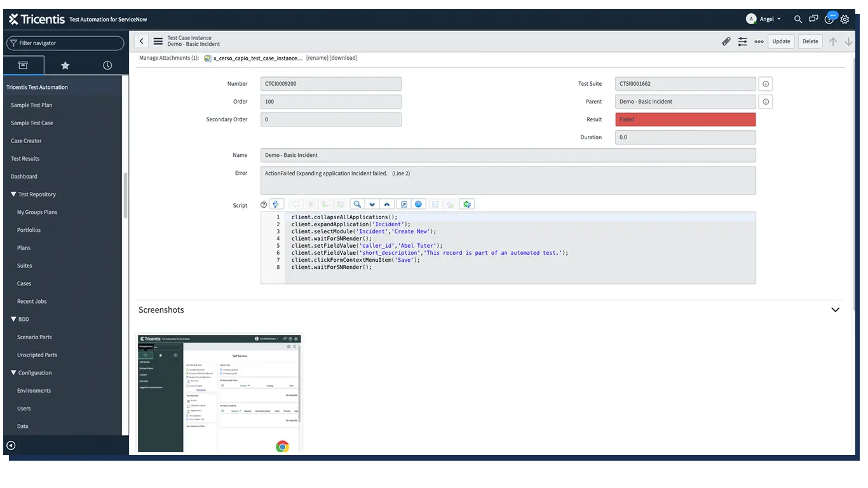
Task: Click the red Failed result field
Action: coord(686,119)
